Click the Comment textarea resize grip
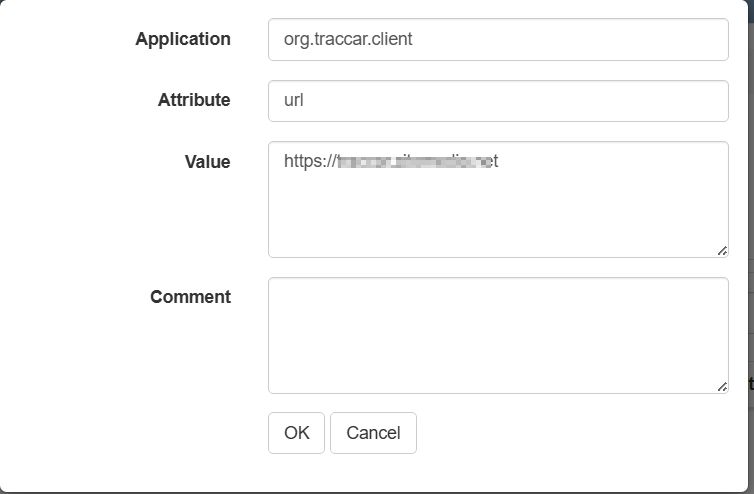This screenshot has height=494, width=754. coord(722,386)
